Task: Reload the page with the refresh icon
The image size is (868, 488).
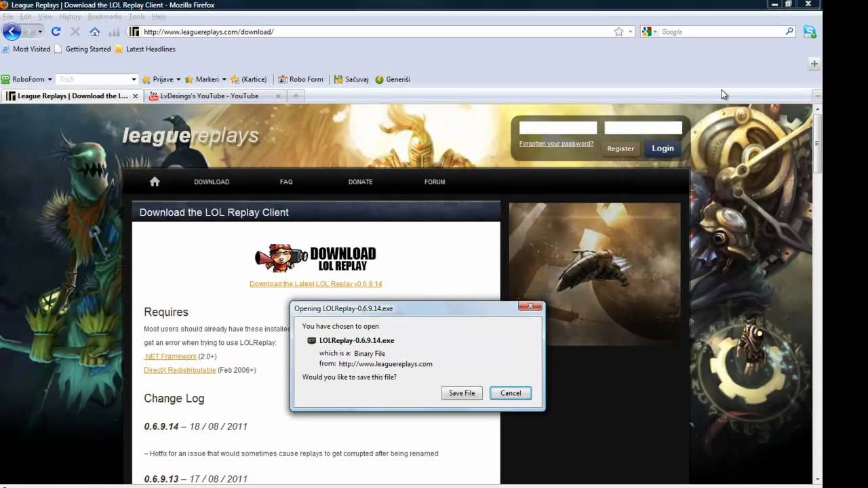Action: (x=56, y=31)
